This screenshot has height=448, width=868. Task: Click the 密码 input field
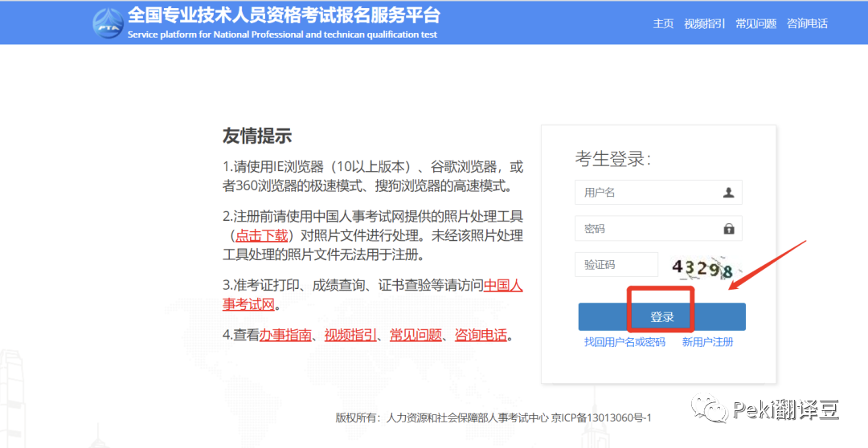(x=658, y=229)
